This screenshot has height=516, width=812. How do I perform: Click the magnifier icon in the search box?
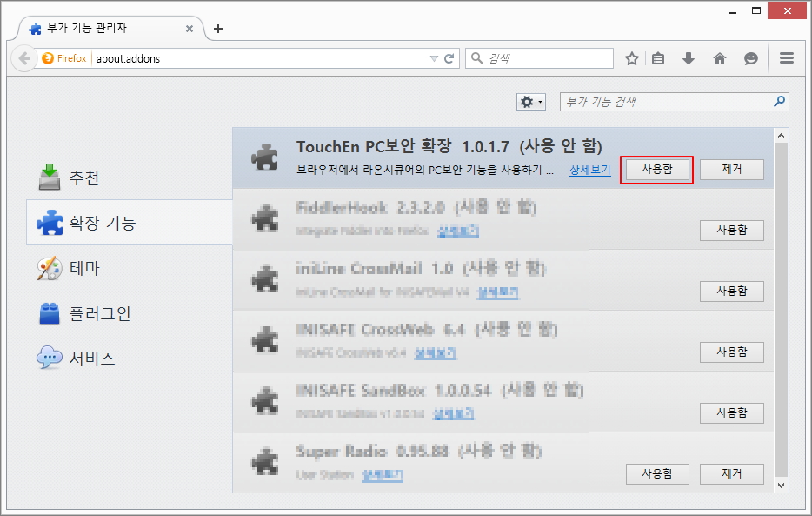click(477, 58)
